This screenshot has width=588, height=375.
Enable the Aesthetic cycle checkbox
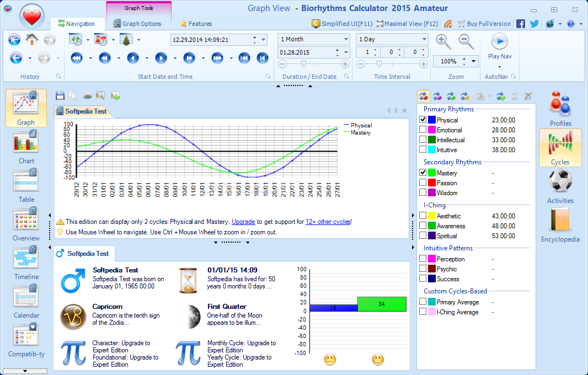pos(423,216)
